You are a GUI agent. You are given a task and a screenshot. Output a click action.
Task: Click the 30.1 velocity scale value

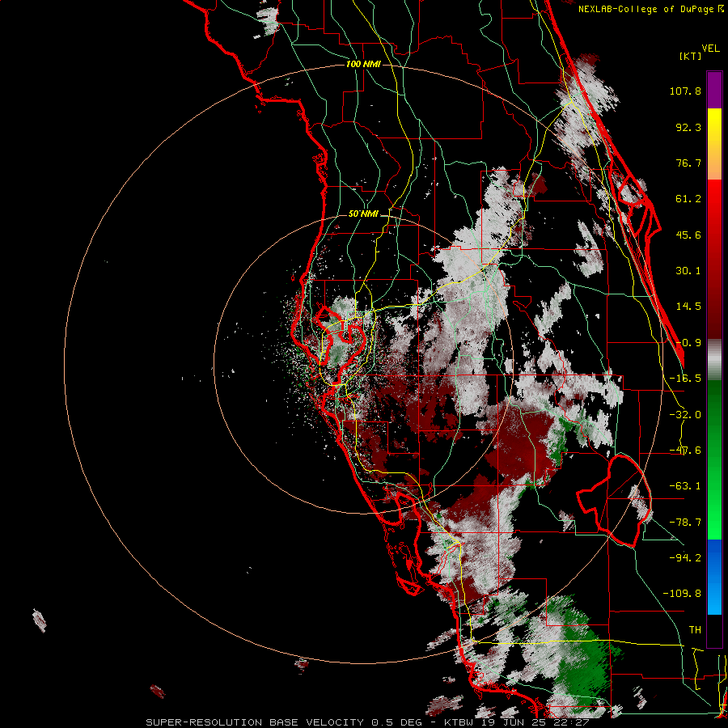688,271
